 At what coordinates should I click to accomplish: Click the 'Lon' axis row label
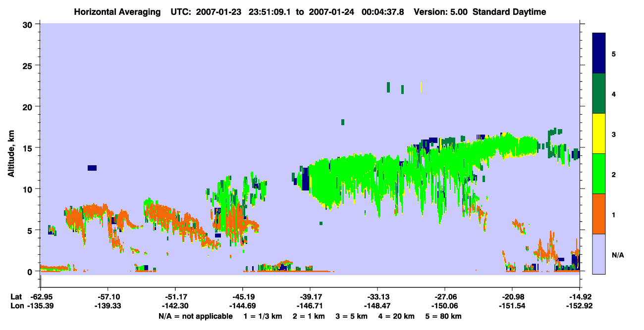pos(17,306)
